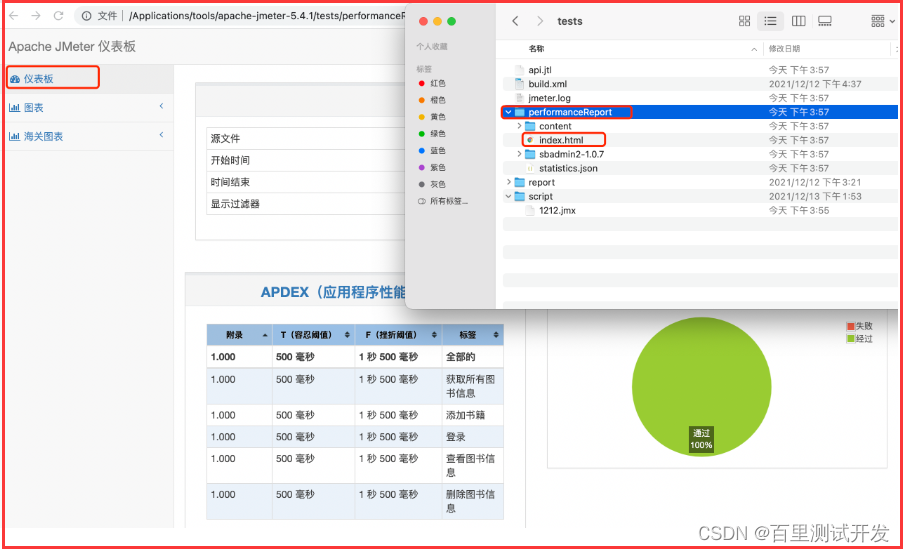Click the site info icon in address bar
The width and height of the screenshot is (905, 552).
87,16
